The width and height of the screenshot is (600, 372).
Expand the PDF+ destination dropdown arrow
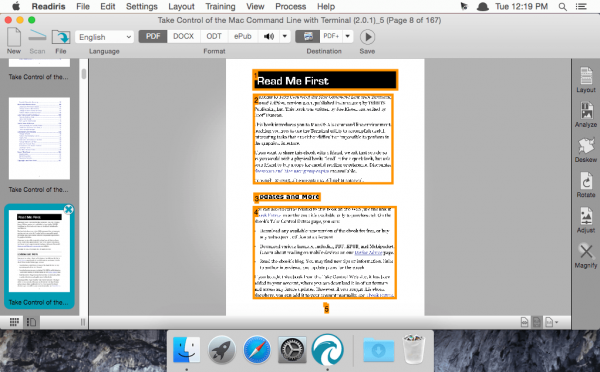click(347, 36)
